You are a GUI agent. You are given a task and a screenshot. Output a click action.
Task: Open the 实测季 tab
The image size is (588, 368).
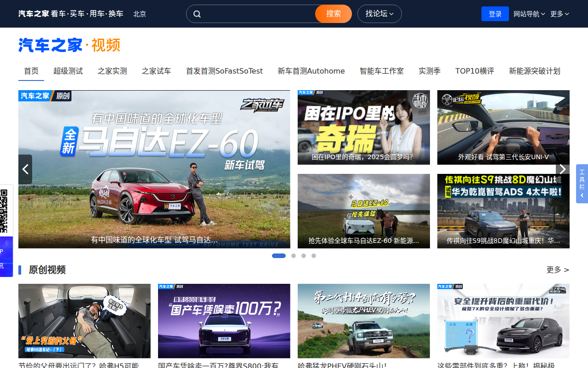click(430, 71)
